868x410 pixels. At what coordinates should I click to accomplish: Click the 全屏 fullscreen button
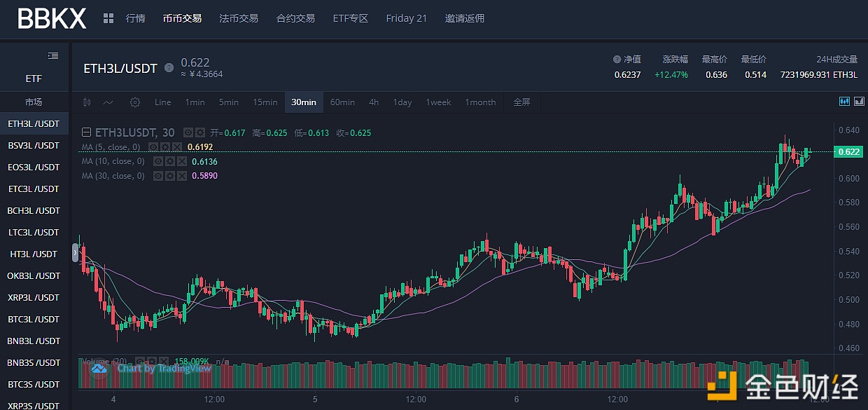(522, 102)
